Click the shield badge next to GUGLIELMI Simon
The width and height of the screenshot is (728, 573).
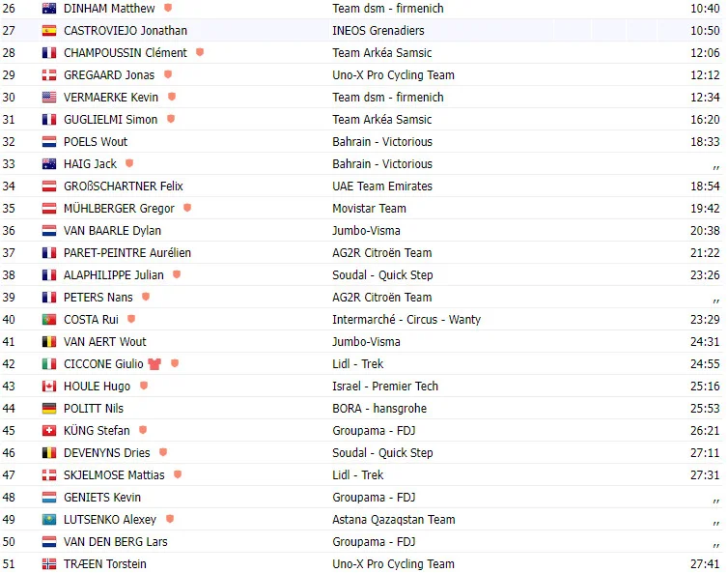coord(171,119)
